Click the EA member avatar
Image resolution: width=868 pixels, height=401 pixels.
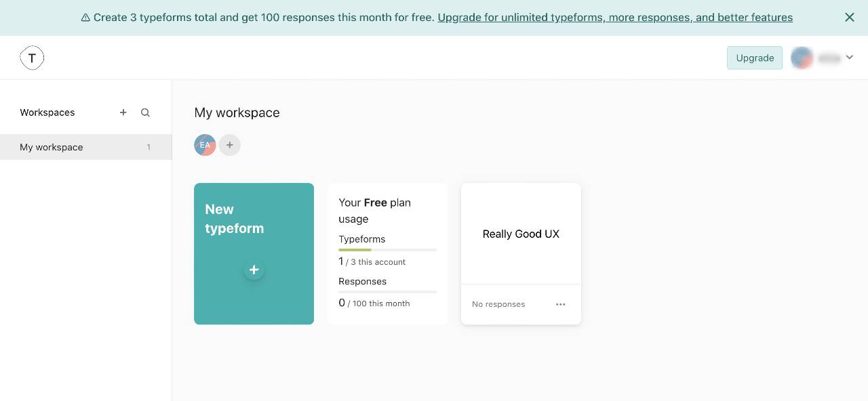tap(205, 145)
